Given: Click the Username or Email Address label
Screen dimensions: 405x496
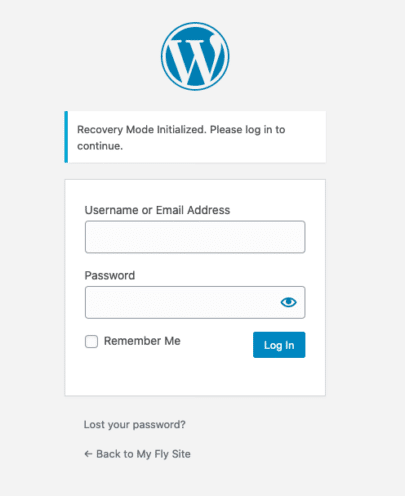Looking at the screenshot, I should point(157,210).
